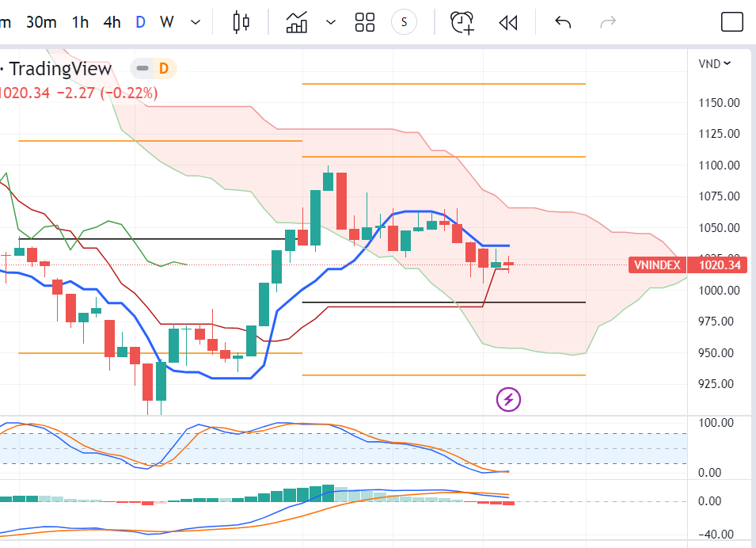Click the circular S toolbar button
This screenshot has height=548, width=756.
[x=405, y=22]
